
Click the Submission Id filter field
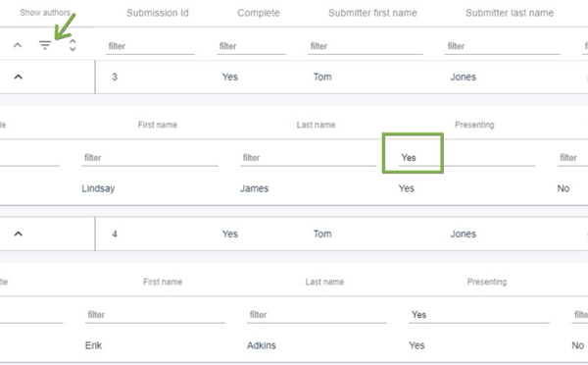(150, 46)
